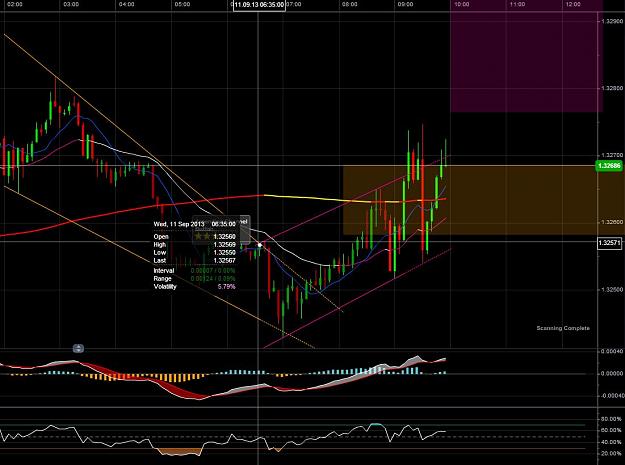Screen dimensions: 625x465
Task: Click the yellow rating stars in the tooltip
Action: (x=202, y=236)
